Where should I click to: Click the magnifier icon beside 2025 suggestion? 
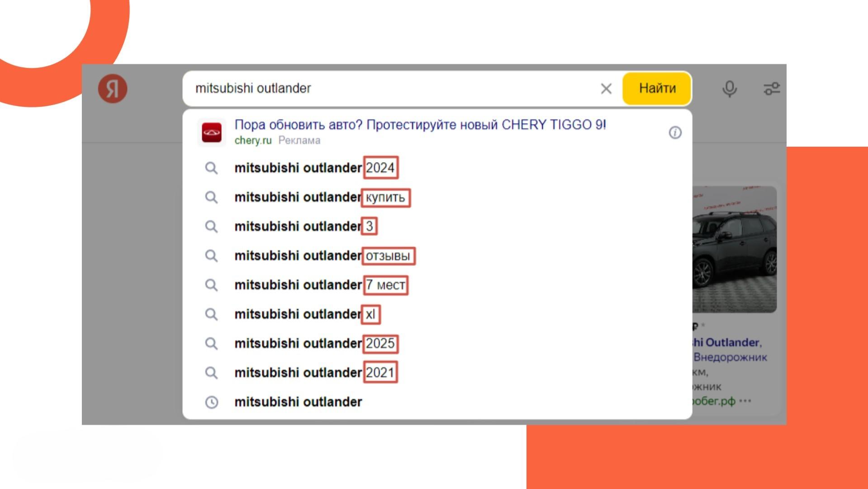(211, 343)
